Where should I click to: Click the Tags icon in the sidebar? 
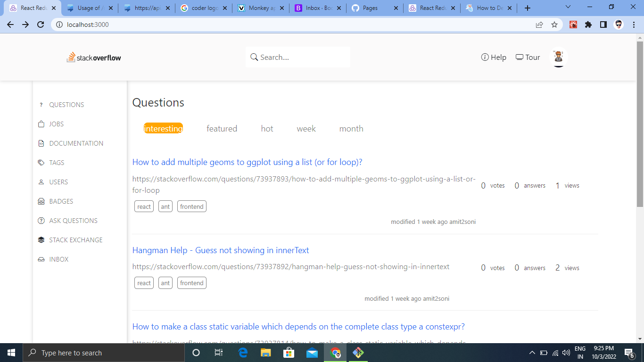tap(41, 162)
